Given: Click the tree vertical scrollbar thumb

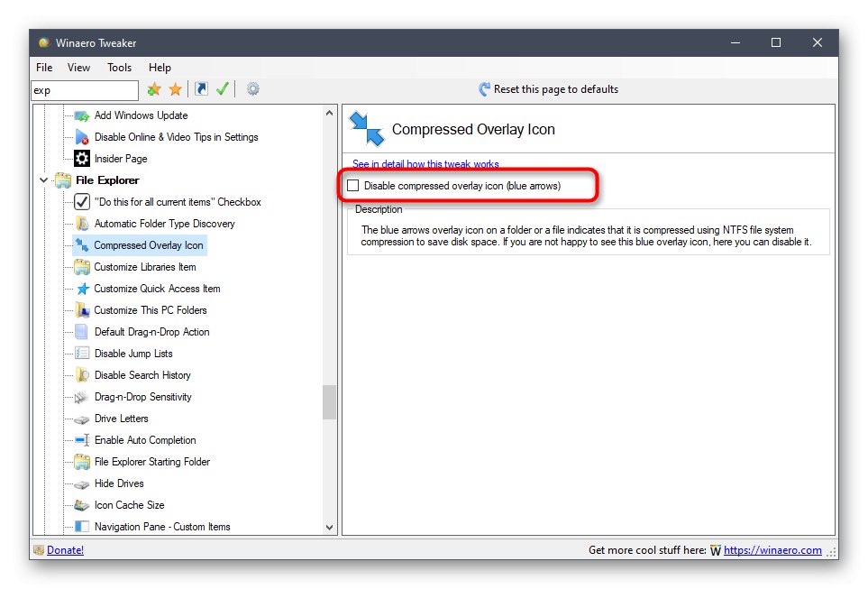Looking at the screenshot, I should point(329,402).
